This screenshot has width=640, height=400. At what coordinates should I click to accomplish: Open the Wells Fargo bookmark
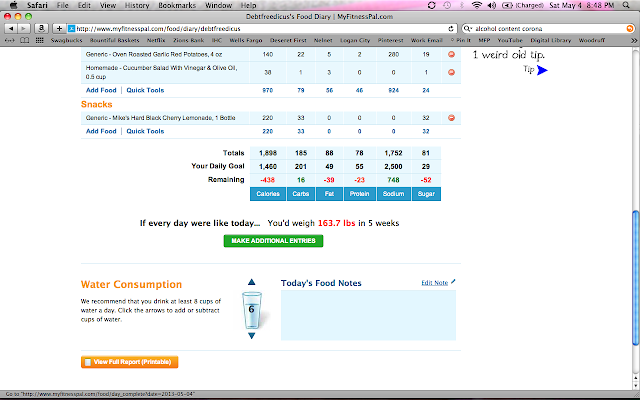[x=246, y=40]
